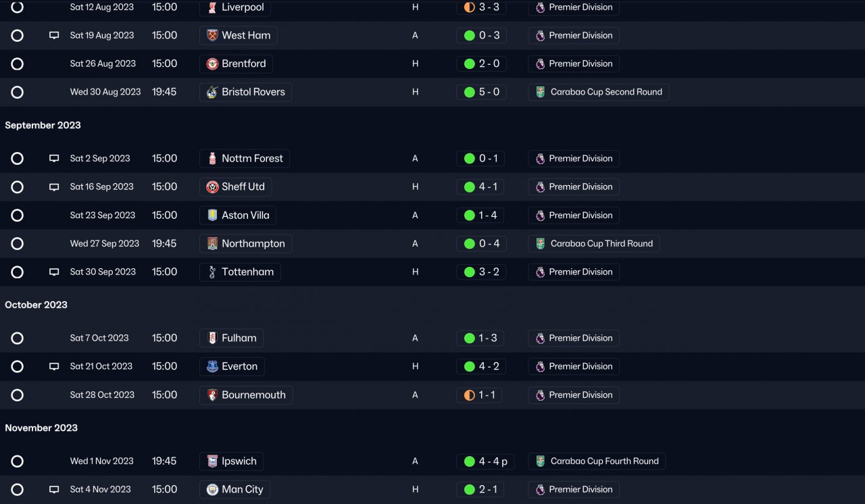Open the Aston Villa team link

tap(245, 216)
